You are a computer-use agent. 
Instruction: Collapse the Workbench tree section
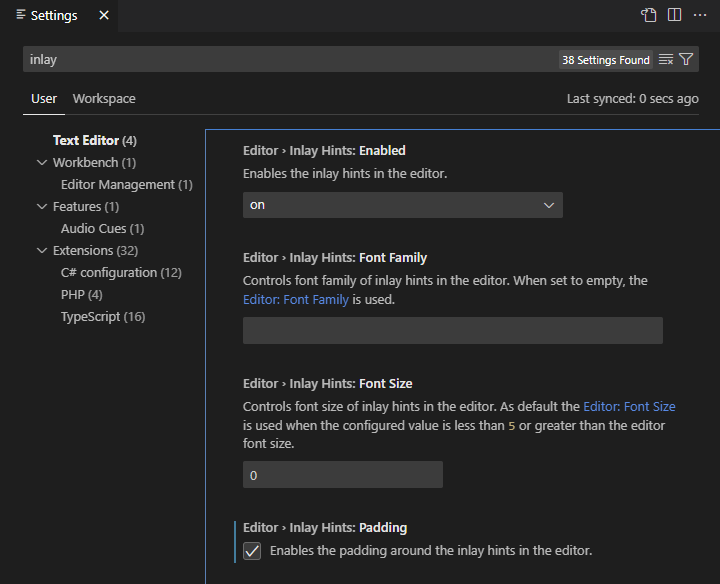[42, 163]
